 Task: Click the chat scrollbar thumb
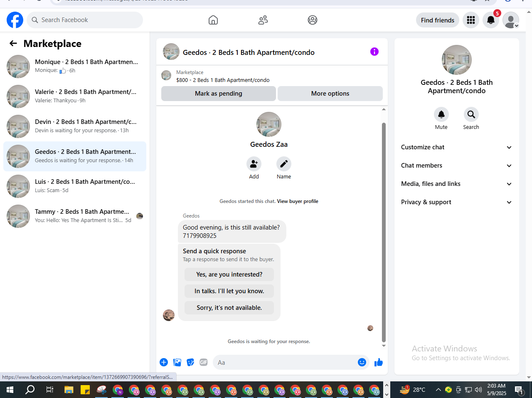[x=384, y=232]
